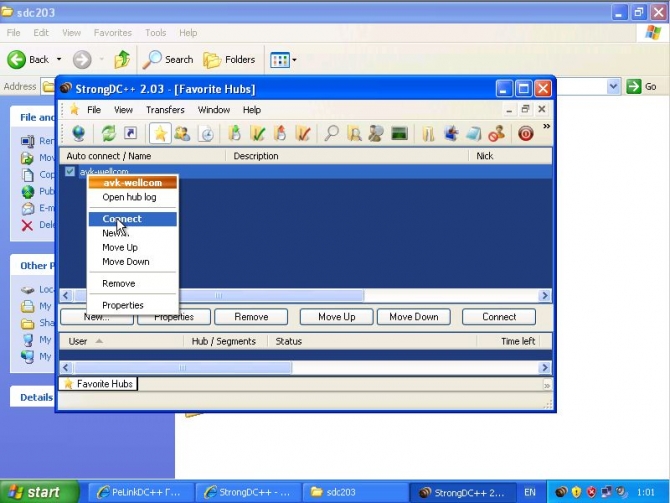This screenshot has width=670, height=503.
Task: Open ADL Search folder-magnifier icon
Action: coord(354,134)
